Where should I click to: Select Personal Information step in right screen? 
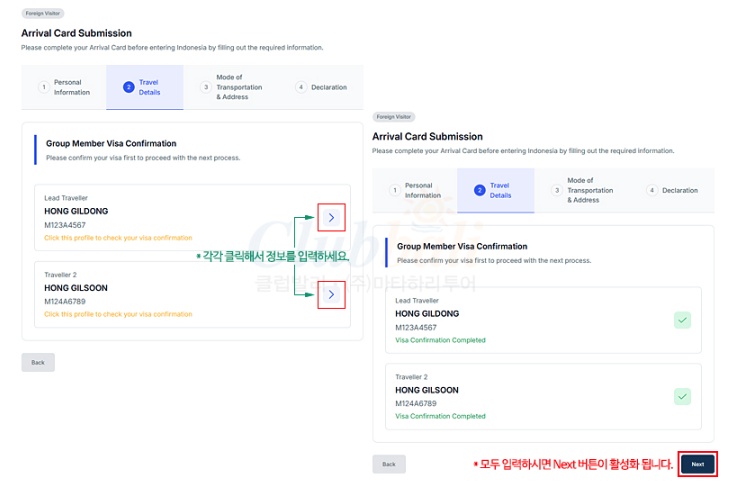click(x=415, y=191)
